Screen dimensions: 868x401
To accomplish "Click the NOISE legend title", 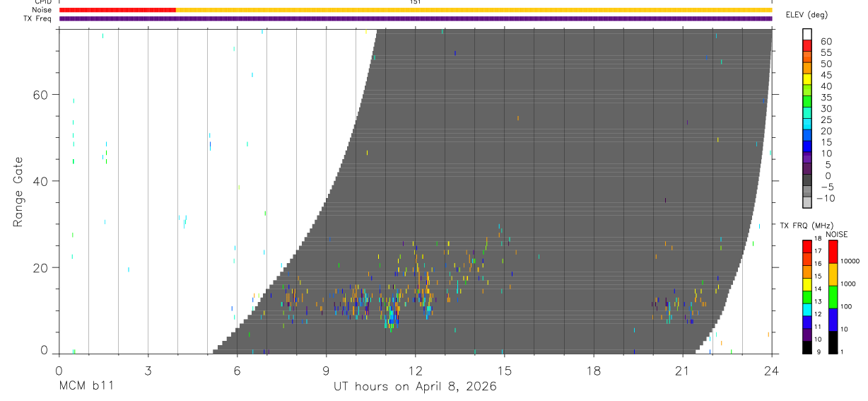I will tap(837, 234).
